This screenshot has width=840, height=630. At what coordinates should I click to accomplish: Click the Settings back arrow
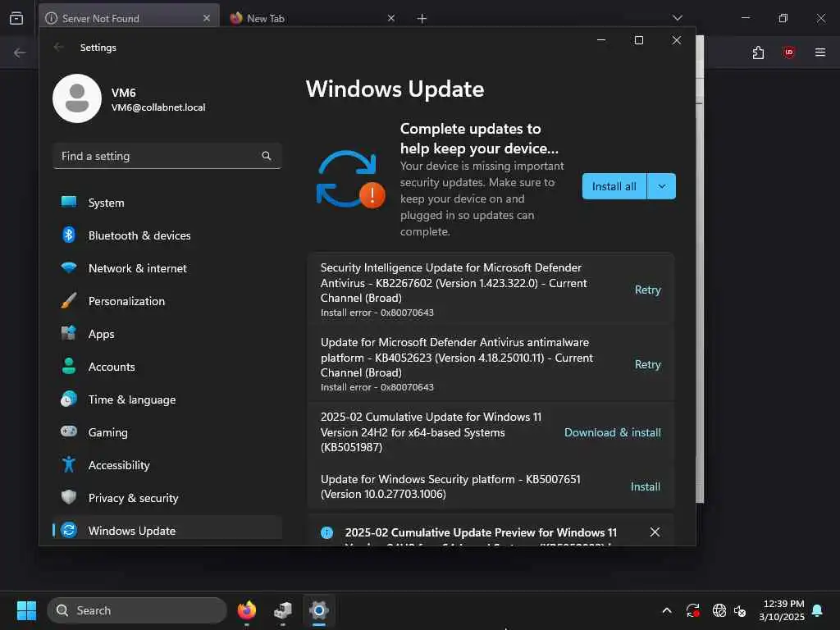pos(59,47)
